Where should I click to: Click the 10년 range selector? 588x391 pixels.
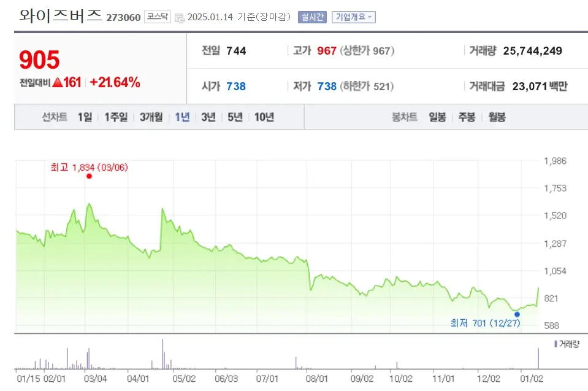point(263,117)
